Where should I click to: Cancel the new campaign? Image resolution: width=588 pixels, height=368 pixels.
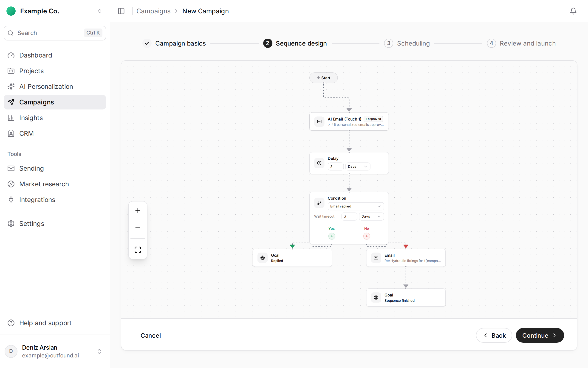(x=151, y=335)
